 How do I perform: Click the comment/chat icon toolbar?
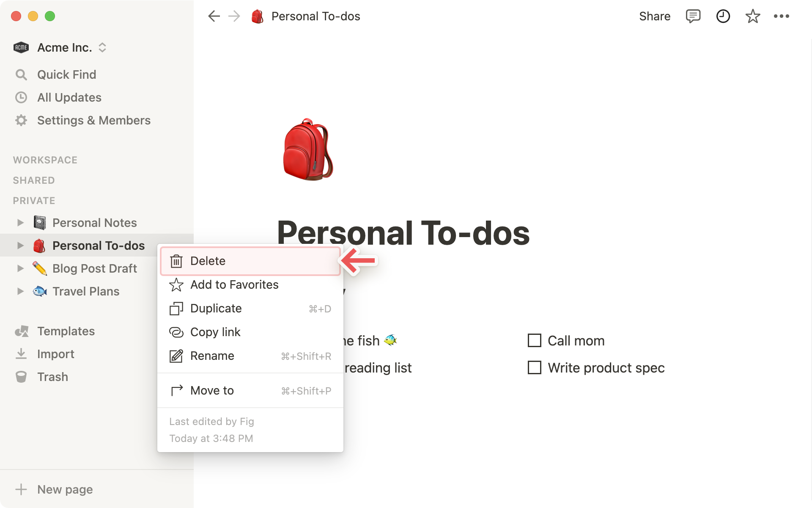pyautogui.click(x=693, y=17)
